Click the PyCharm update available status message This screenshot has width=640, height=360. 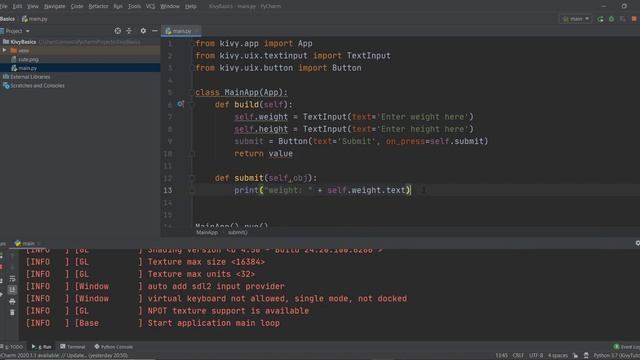(64, 356)
